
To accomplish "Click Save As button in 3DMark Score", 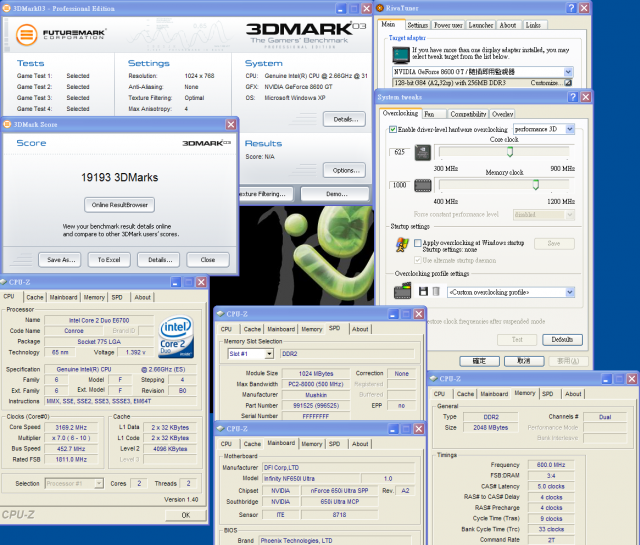I will click(x=60, y=260).
